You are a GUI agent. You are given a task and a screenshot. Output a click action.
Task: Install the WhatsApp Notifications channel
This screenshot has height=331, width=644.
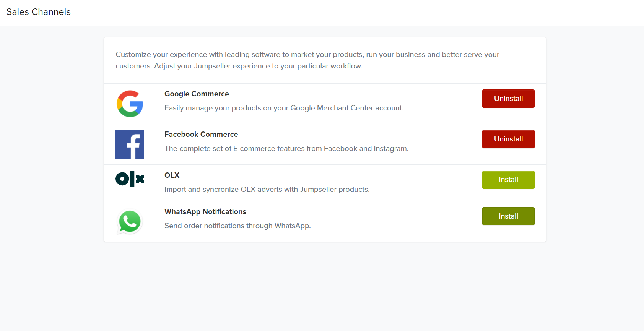coord(508,216)
